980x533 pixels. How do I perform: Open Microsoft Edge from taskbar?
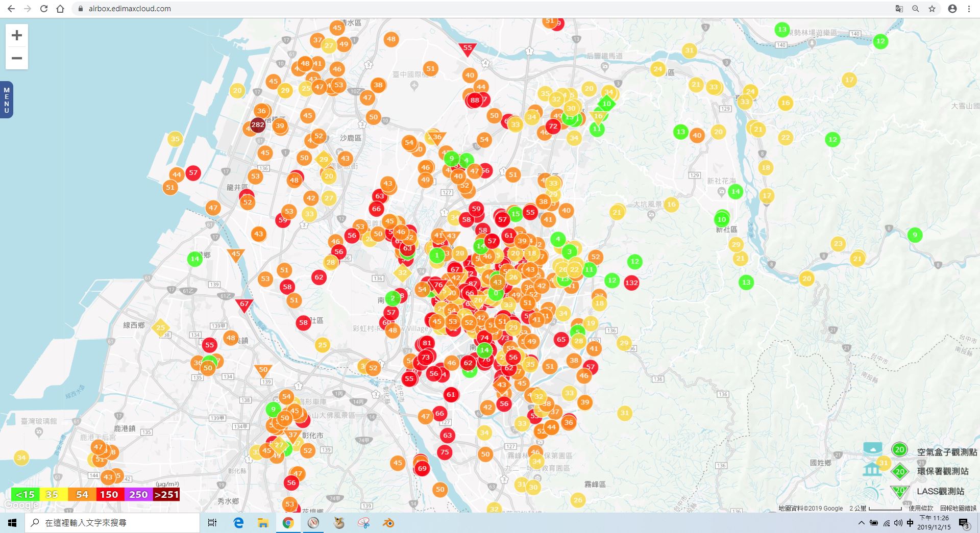coord(238,523)
